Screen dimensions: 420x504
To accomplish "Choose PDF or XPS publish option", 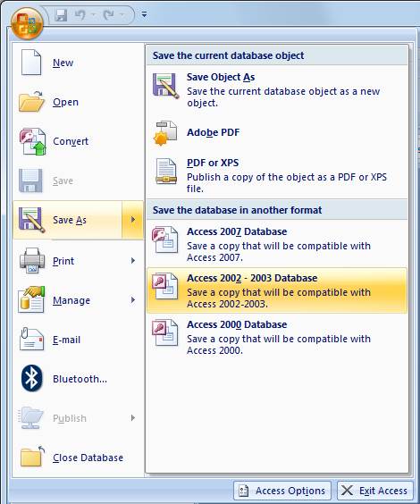I will coord(277,175).
